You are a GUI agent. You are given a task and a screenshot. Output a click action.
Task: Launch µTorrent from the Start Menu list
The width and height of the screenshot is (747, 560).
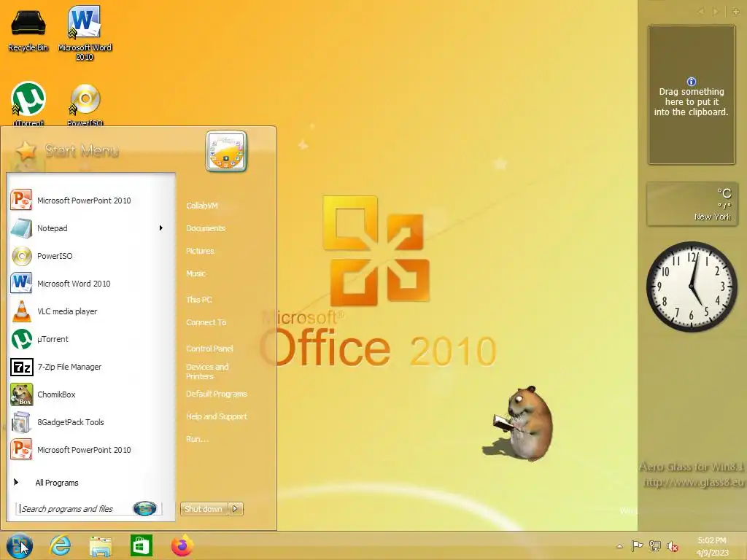pyautogui.click(x=90, y=339)
